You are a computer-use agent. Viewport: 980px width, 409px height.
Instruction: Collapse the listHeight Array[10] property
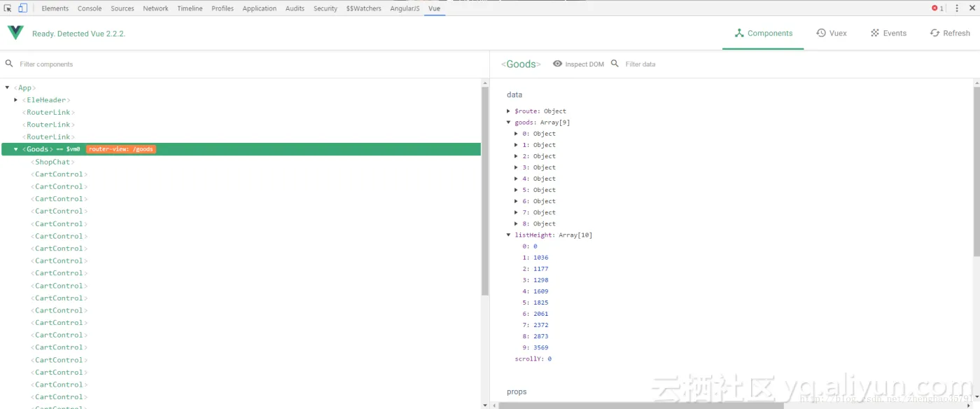tap(509, 235)
